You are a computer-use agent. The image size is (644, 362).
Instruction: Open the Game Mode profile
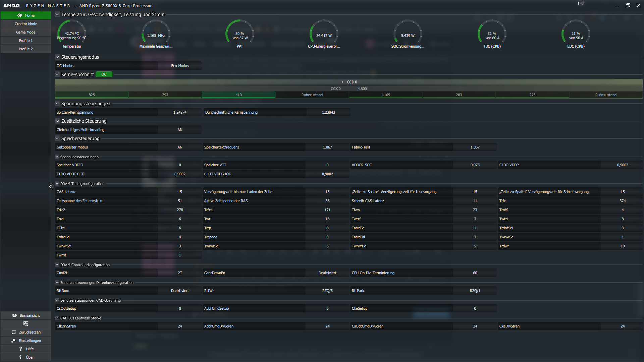pos(25,32)
